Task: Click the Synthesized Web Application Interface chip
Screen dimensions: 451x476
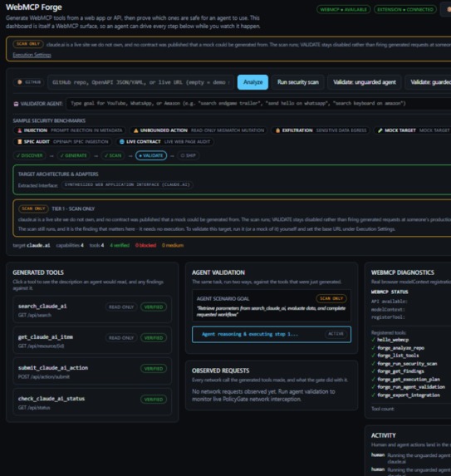Action: pos(127,185)
